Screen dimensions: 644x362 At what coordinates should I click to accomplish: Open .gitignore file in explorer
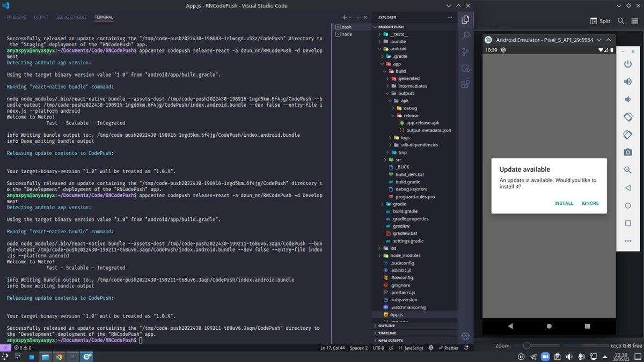click(x=400, y=285)
